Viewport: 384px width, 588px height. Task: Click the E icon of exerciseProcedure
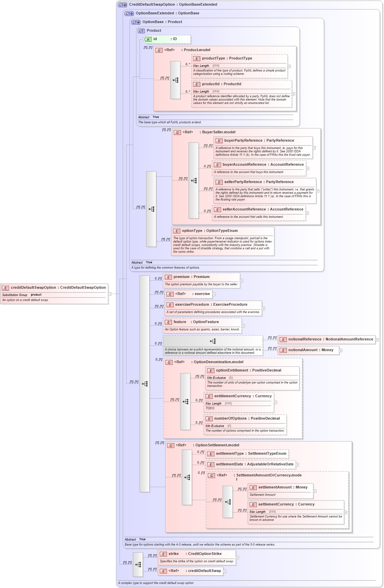170,305
